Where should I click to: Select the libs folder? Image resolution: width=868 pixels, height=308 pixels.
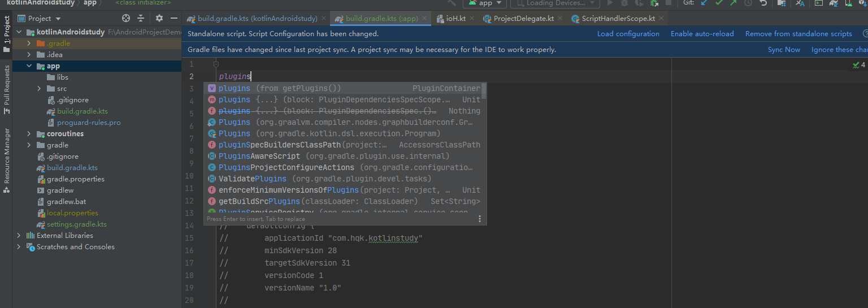(x=62, y=77)
